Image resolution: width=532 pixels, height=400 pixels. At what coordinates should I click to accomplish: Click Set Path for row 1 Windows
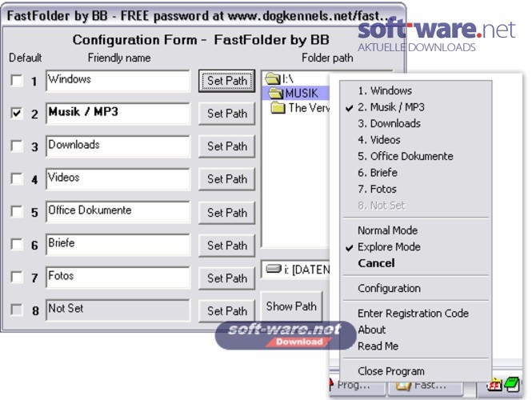pos(227,81)
